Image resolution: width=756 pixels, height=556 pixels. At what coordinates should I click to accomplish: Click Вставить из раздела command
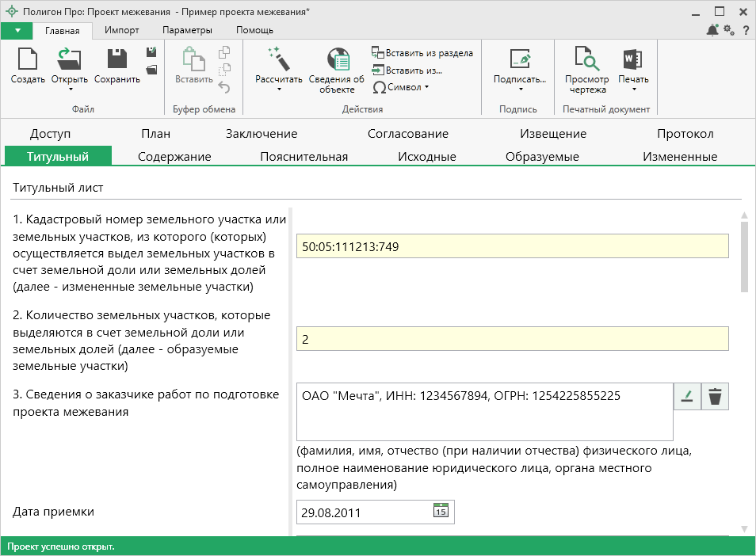pos(422,53)
